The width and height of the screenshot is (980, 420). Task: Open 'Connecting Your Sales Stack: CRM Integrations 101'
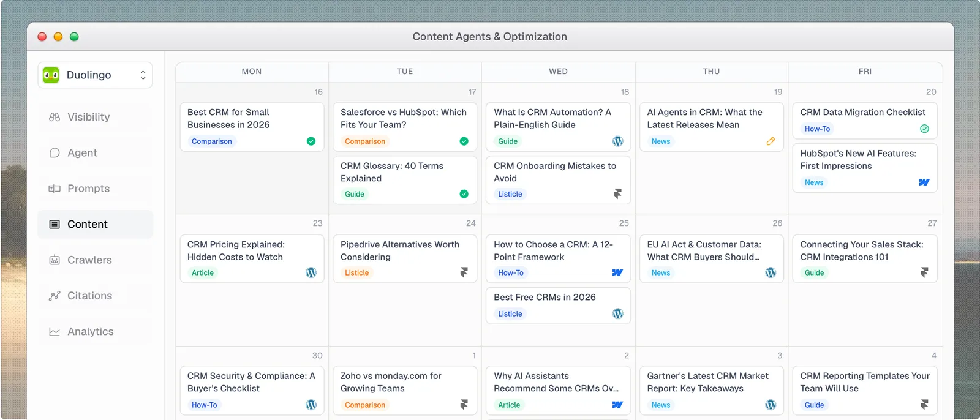(862, 250)
